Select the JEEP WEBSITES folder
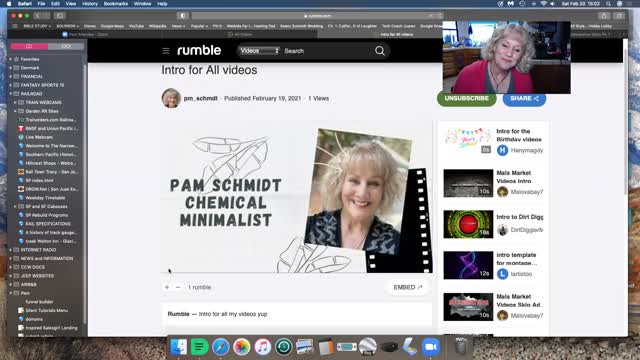This screenshot has width=640, height=360. pyautogui.click(x=37, y=276)
